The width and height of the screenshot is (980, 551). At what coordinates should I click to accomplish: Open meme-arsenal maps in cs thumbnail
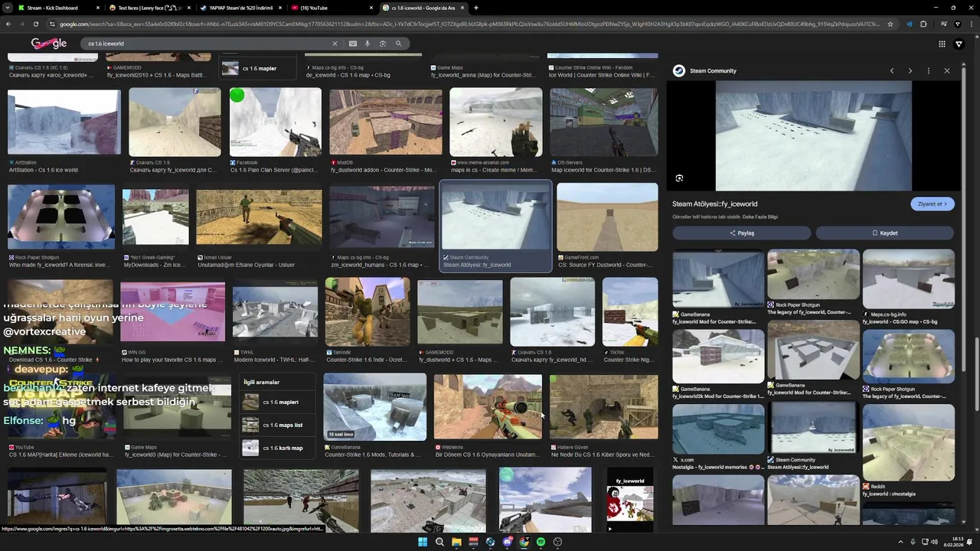tap(496, 122)
